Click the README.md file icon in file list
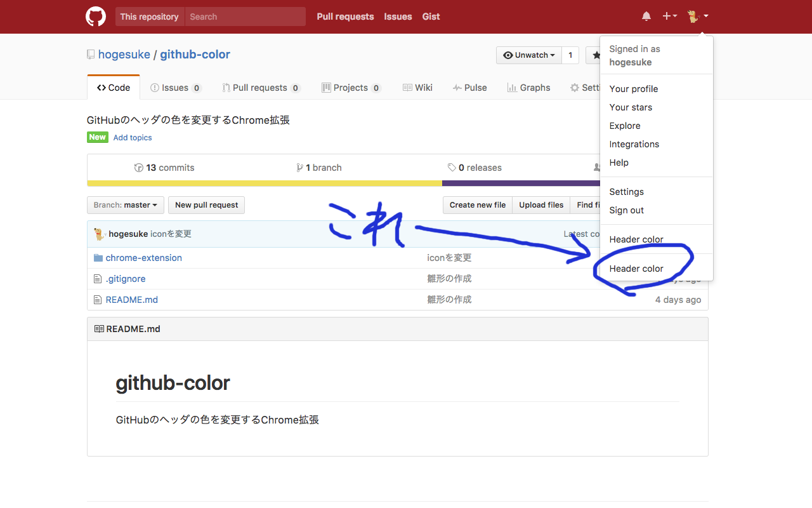The image size is (812, 508). click(98, 300)
